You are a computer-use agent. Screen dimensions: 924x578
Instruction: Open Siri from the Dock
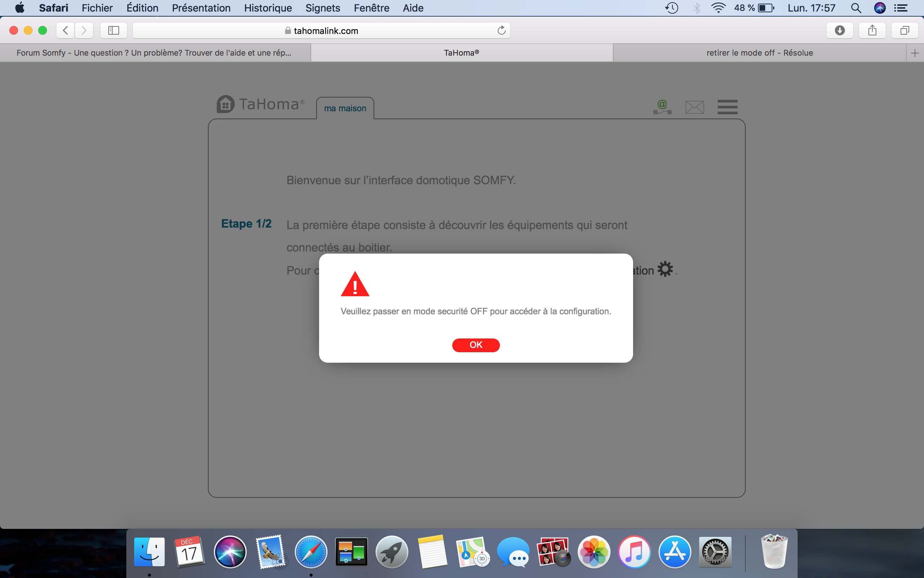[230, 552]
